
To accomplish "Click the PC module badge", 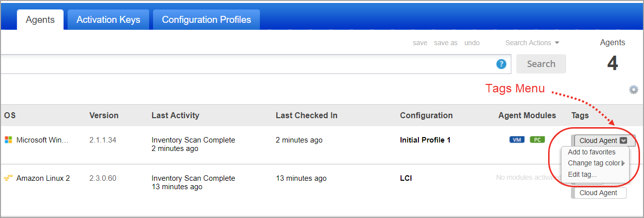I will pos(537,140).
